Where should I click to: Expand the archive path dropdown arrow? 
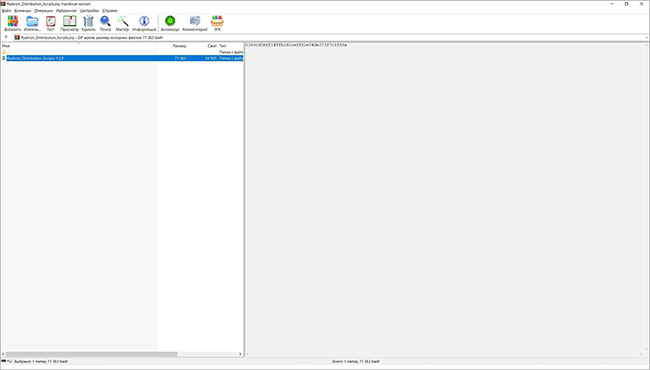647,38
